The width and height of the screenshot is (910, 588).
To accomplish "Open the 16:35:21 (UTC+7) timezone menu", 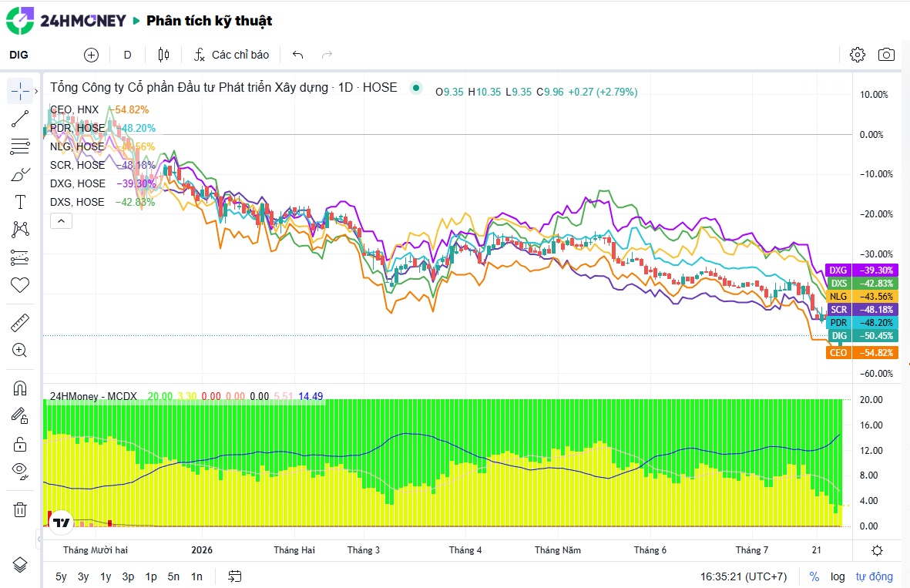I will tap(744, 576).
